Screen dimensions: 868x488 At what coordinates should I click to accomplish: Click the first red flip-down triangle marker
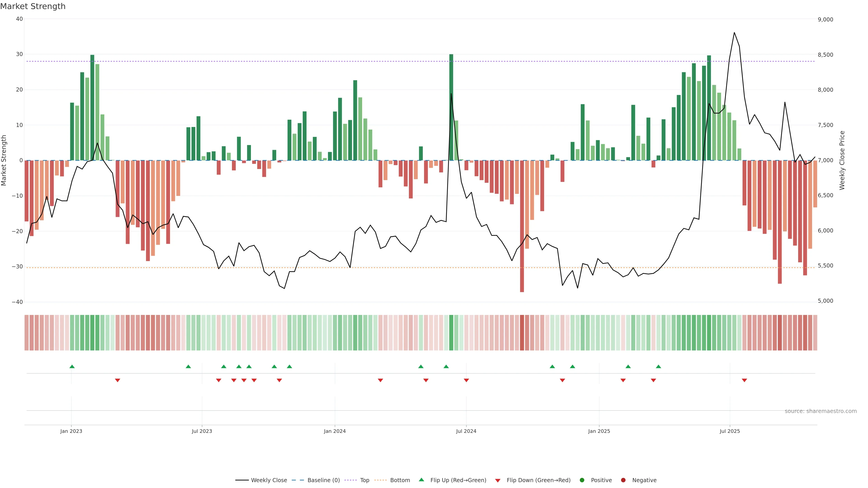(x=118, y=380)
